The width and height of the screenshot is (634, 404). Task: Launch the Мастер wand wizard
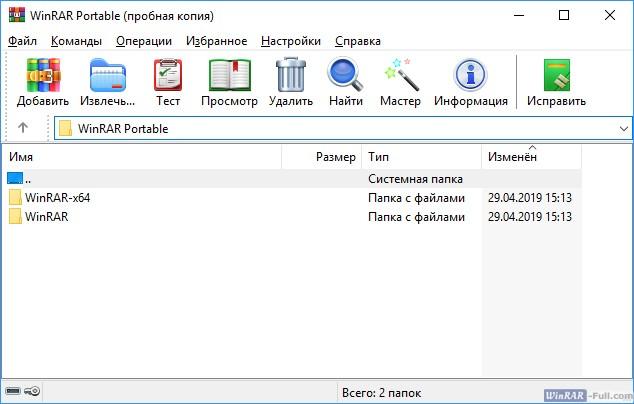400,74
